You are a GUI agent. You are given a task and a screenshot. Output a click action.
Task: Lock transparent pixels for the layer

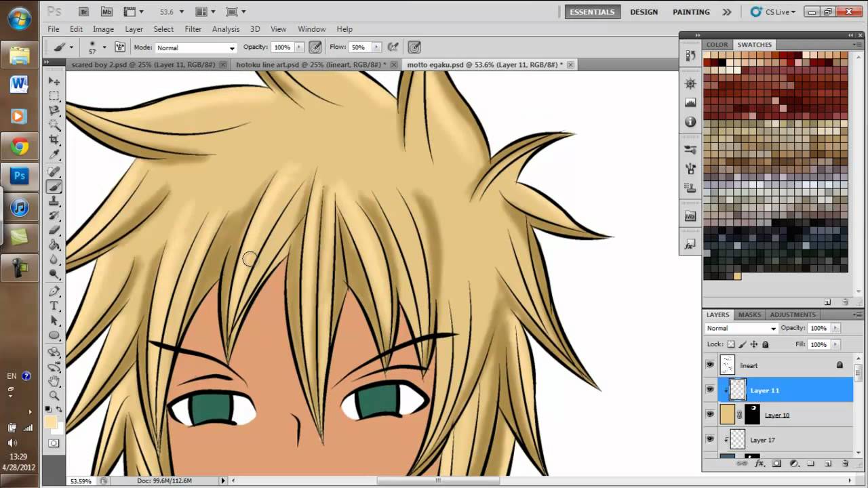tap(731, 344)
